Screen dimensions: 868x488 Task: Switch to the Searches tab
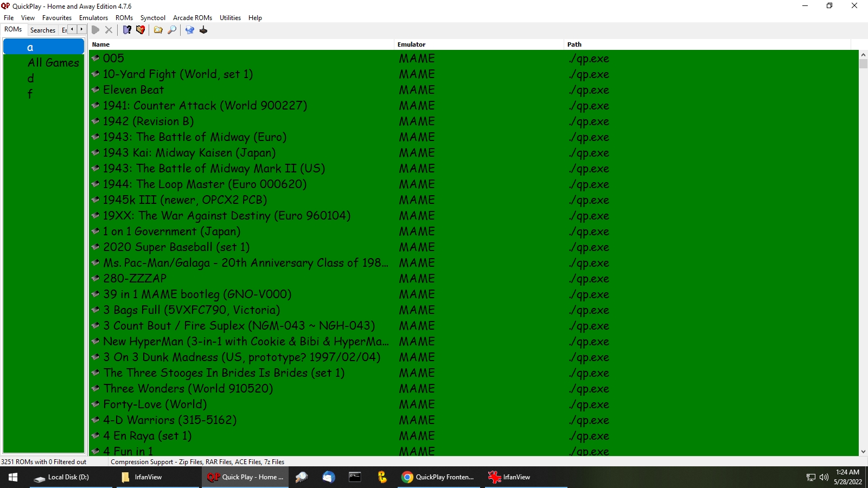pyautogui.click(x=43, y=30)
